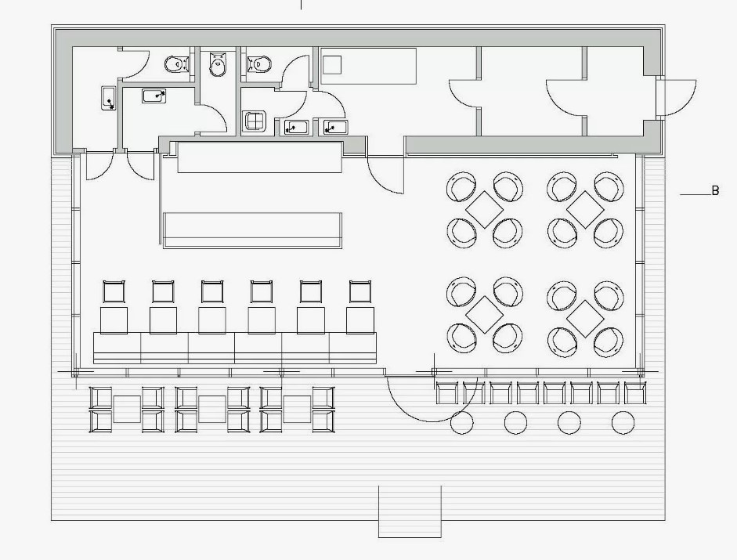
Task: Select the bottom-left diamond dining table
Action: (x=485, y=317)
